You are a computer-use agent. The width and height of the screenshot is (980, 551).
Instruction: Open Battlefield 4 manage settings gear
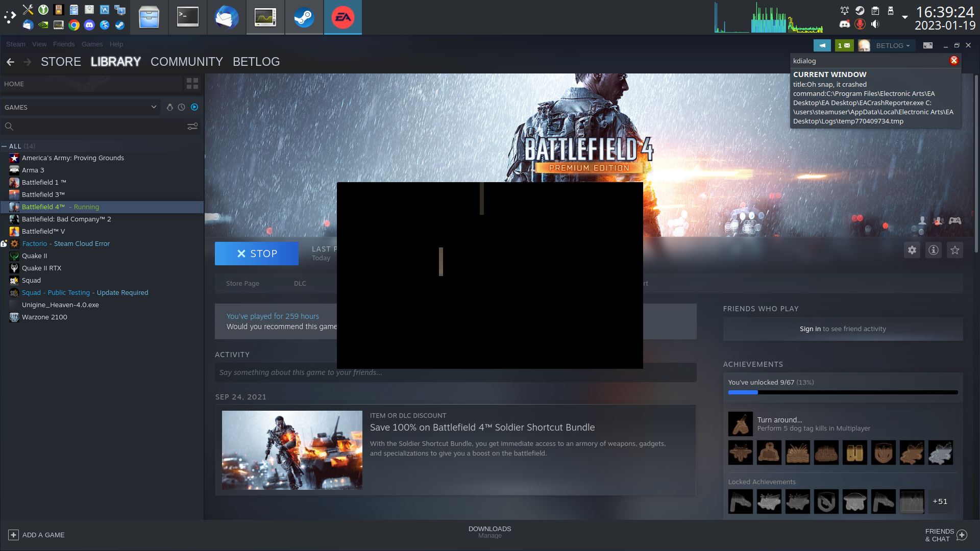[912, 250]
